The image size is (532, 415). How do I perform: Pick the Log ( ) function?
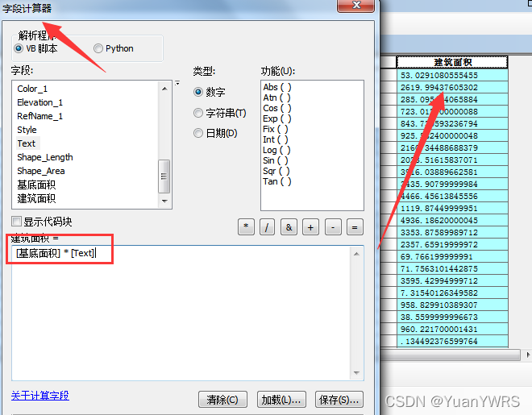[x=276, y=150]
